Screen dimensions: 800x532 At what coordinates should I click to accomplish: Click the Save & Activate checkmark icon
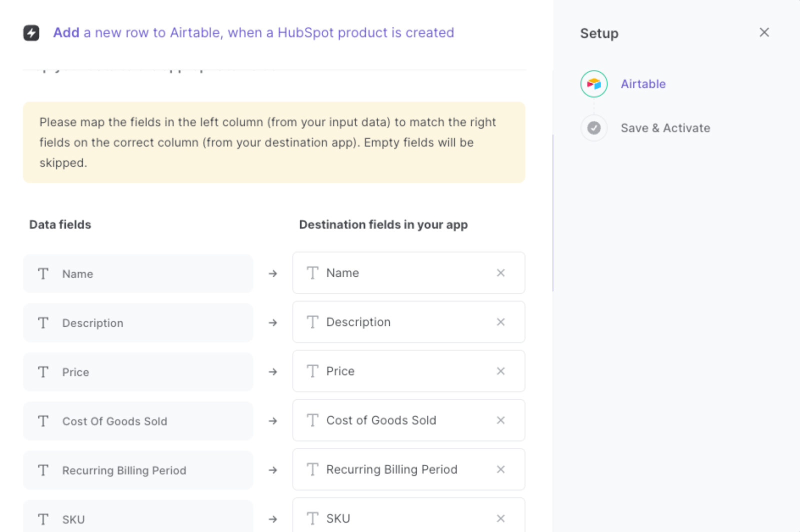594,128
